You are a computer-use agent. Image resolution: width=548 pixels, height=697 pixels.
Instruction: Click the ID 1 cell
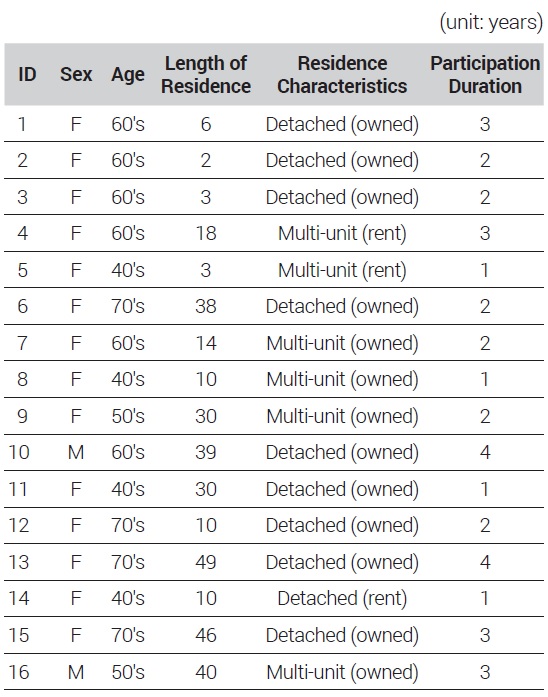coord(22,124)
